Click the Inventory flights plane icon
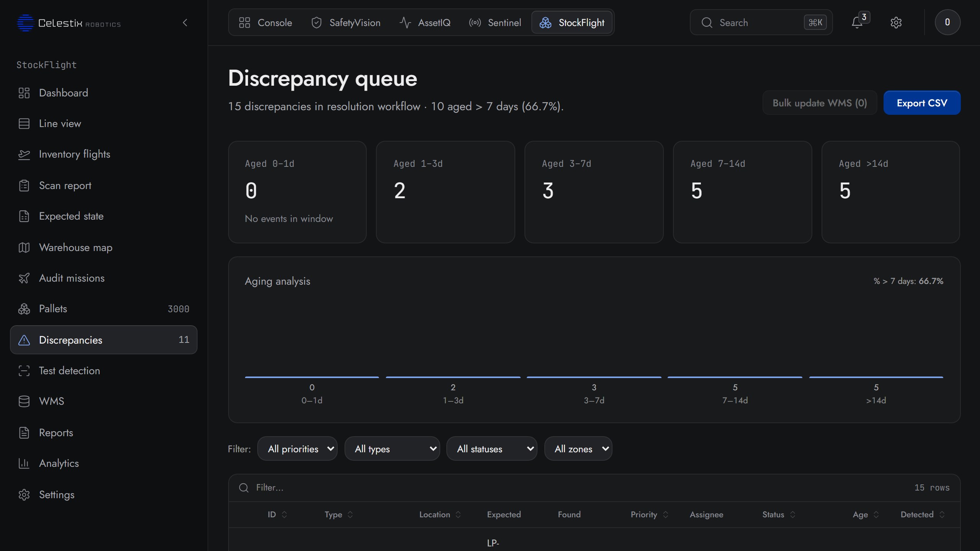Image resolution: width=980 pixels, height=551 pixels. click(x=24, y=154)
